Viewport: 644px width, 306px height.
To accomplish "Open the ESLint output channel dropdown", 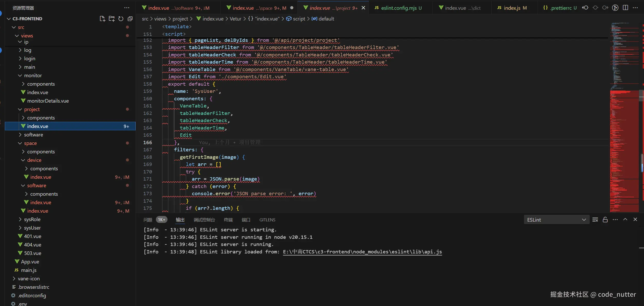I will 556,220.
